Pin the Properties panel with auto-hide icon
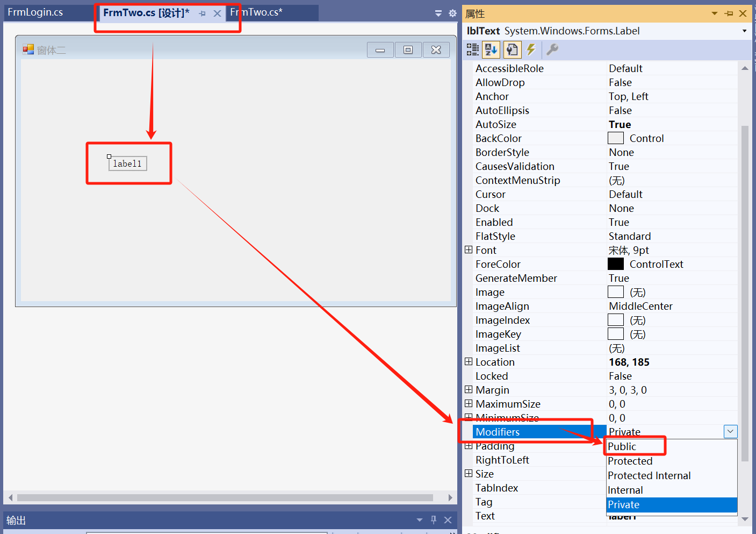The image size is (756, 534). click(x=729, y=13)
